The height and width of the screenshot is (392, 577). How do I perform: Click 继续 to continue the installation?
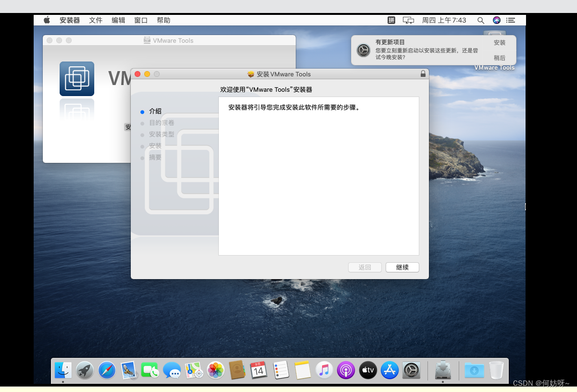(402, 268)
